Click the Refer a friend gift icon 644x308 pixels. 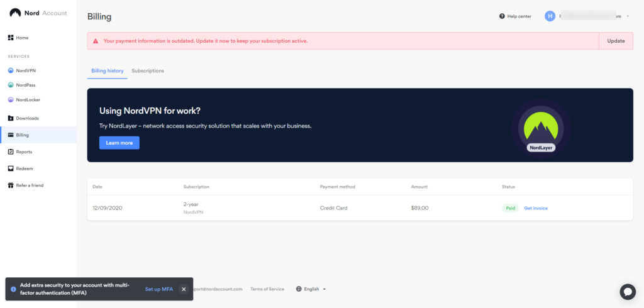(11, 185)
